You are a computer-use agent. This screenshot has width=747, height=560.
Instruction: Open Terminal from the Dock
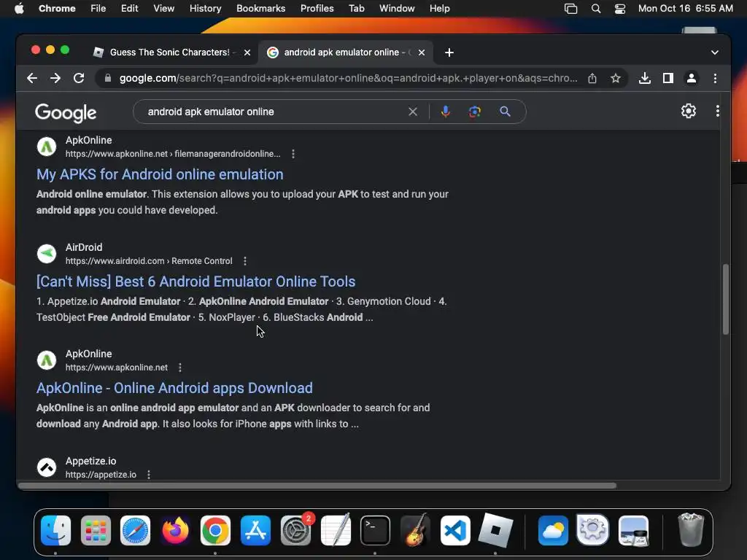tap(375, 530)
